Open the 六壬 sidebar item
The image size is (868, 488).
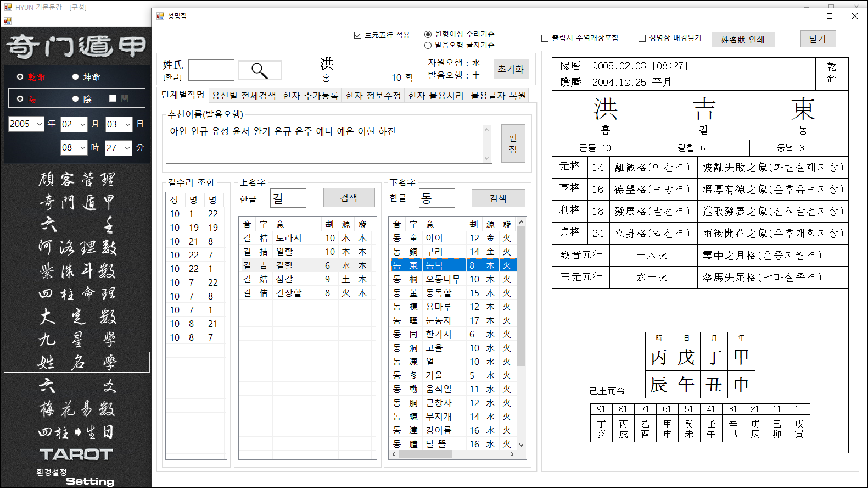(x=77, y=225)
